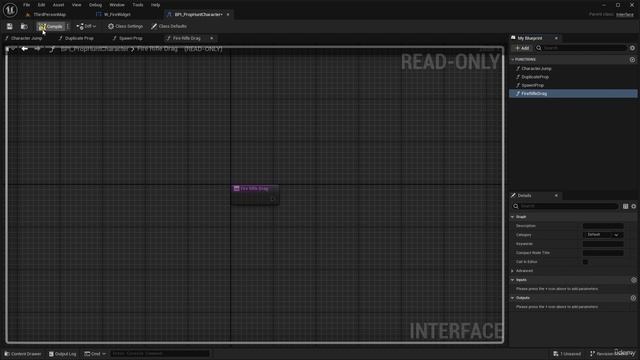
Task: Open the Asset menu
Action: coord(58,5)
